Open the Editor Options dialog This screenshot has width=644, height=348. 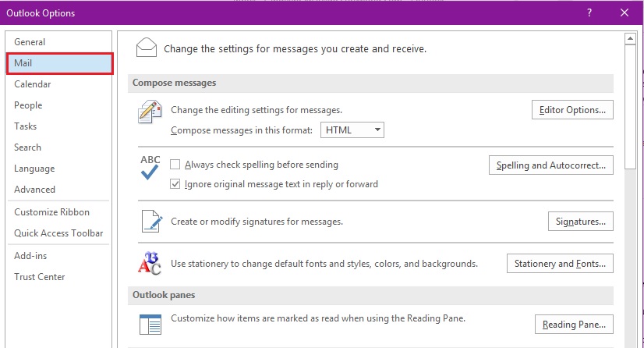572,110
